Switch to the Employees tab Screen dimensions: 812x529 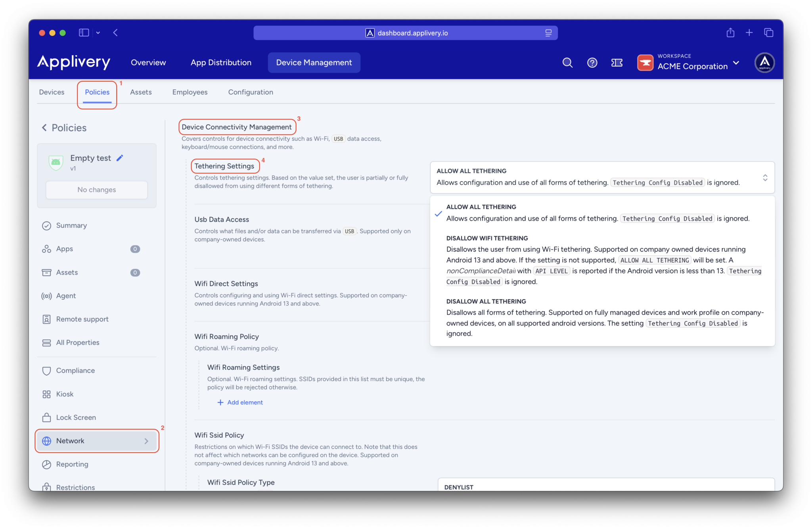click(190, 92)
